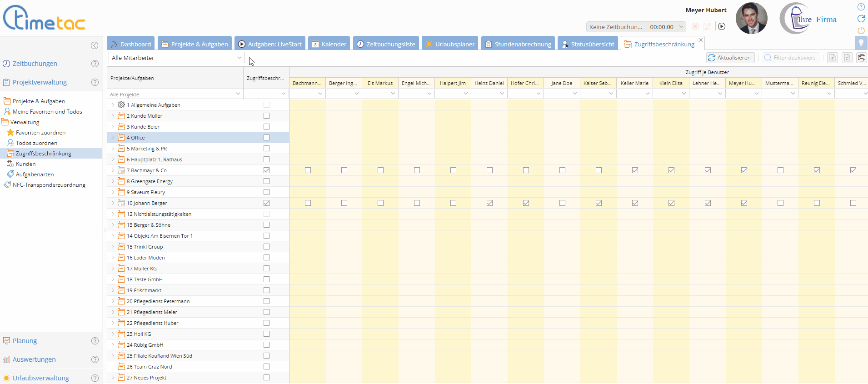Switch to the Urlaubsplaner tab
This screenshot has height=384, width=868.
[449, 44]
